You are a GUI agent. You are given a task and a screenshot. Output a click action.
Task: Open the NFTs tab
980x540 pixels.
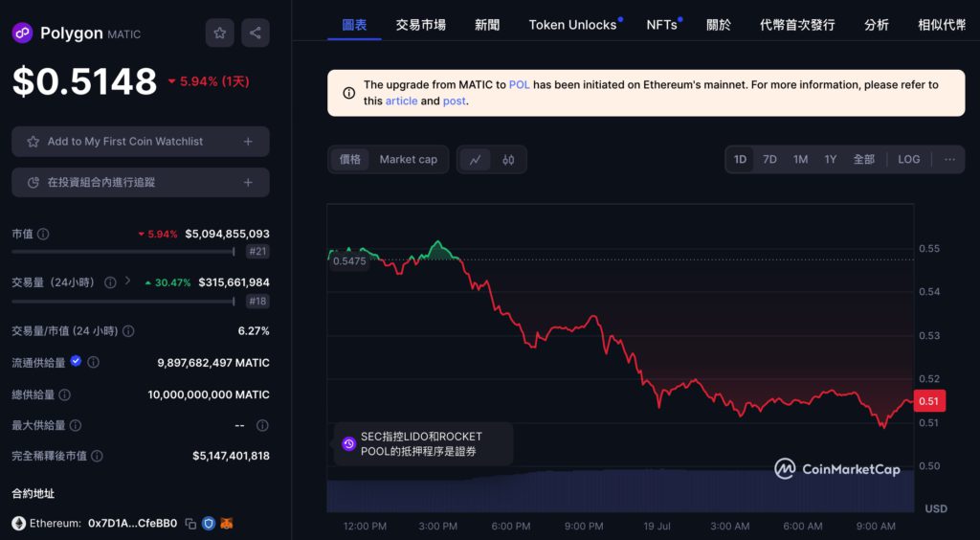(x=662, y=25)
